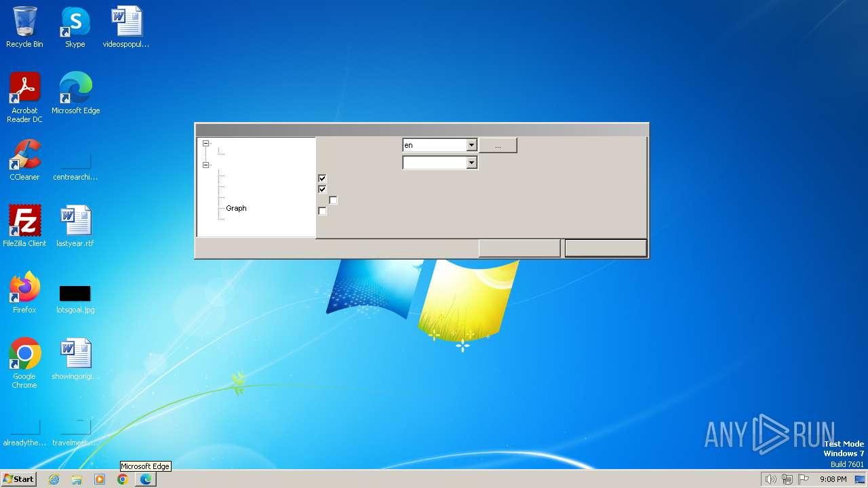Collapse the second tree node in dialog
868x488 pixels.
206,165
